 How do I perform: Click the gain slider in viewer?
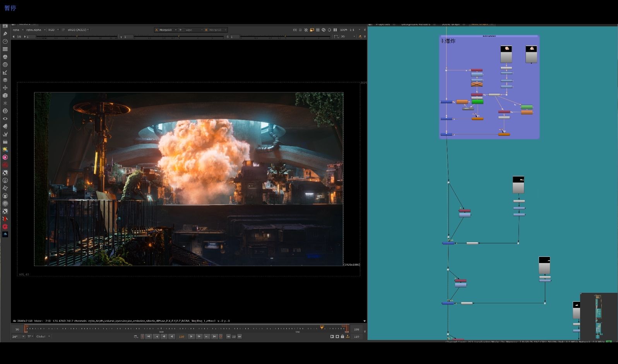point(77,37)
